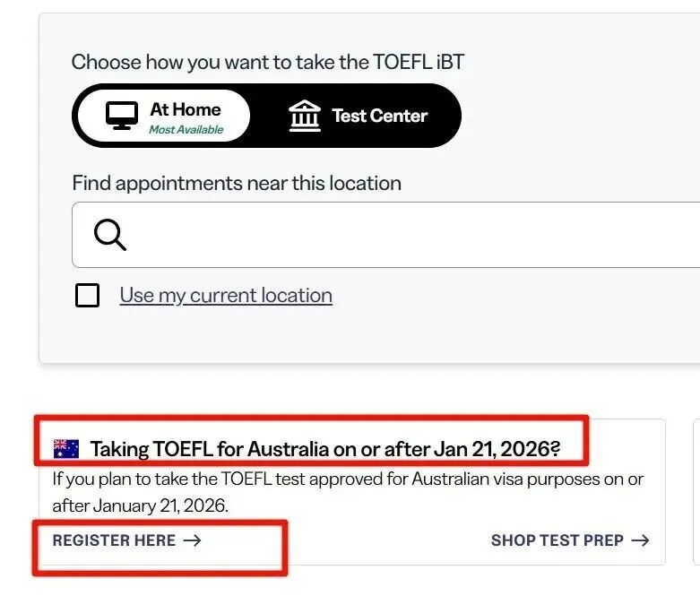Tick the current location checkbox

click(87, 296)
